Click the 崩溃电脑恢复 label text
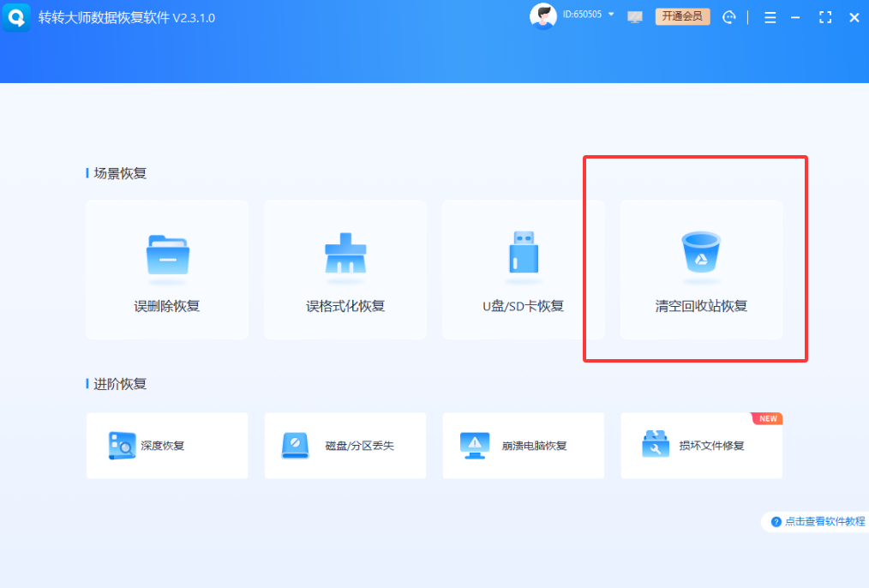Image resolution: width=869 pixels, height=588 pixels. pos(534,446)
